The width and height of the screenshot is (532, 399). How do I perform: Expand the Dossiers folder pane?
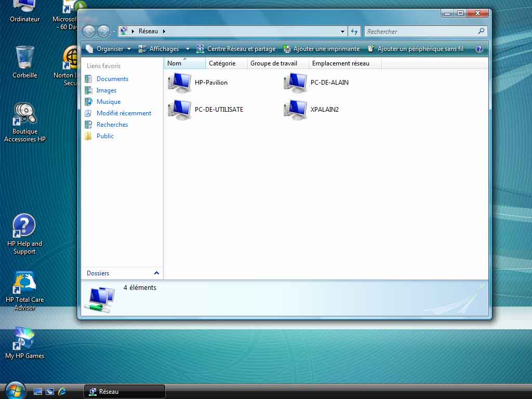tap(156, 273)
